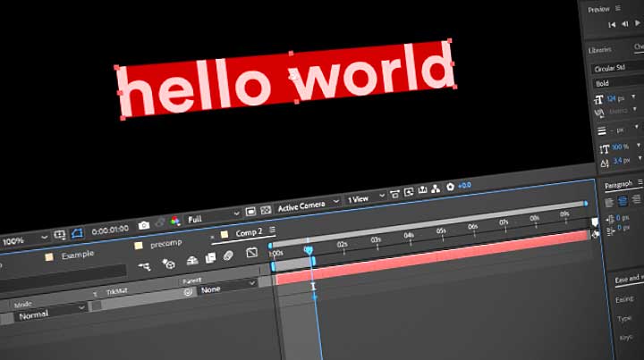Open the Graph Editor icon
The image size is (644, 360).
click(x=251, y=253)
